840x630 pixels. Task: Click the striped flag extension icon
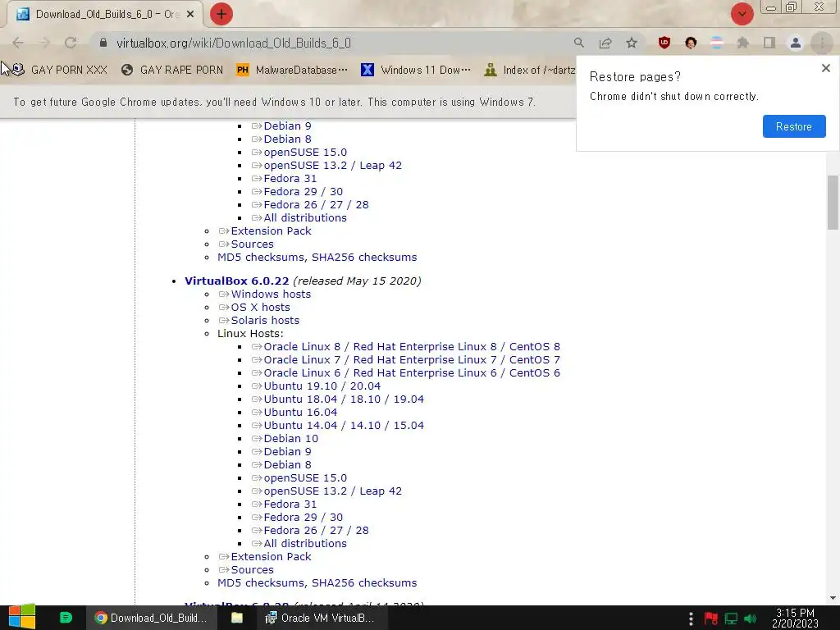click(717, 43)
